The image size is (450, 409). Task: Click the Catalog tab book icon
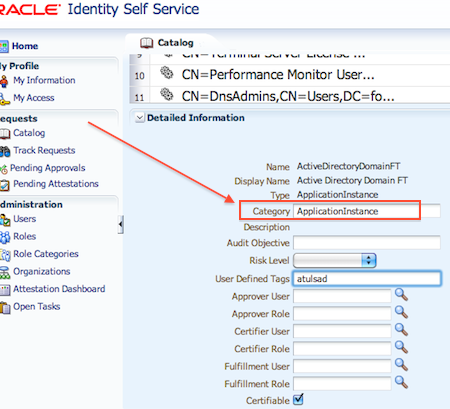[146, 43]
